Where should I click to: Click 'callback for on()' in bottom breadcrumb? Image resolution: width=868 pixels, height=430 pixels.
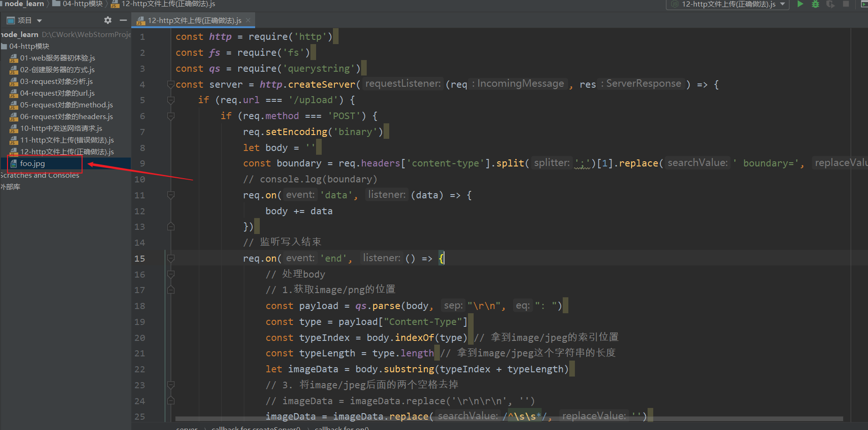tap(342, 428)
